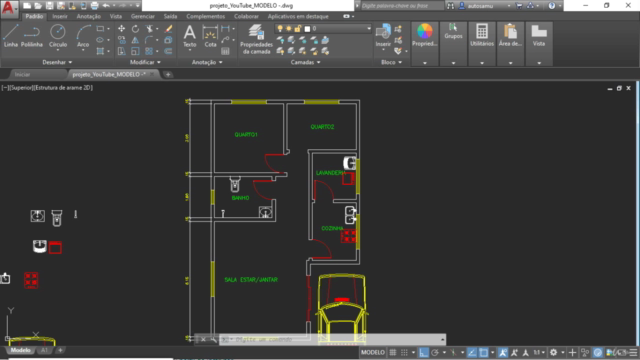Image resolution: width=640 pixels, height=360 pixels.
Task: Expand the Camadas panel
Action: (305, 62)
